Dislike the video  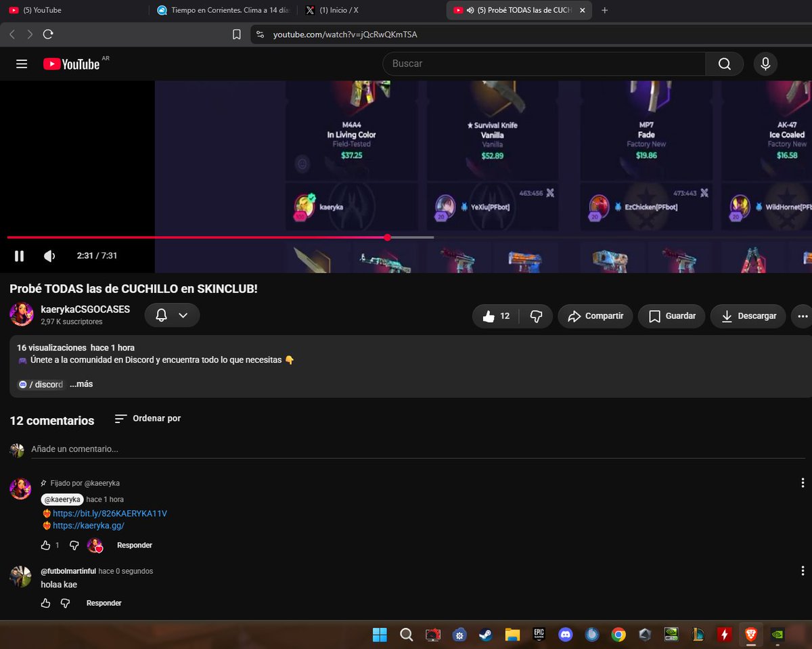tap(536, 316)
